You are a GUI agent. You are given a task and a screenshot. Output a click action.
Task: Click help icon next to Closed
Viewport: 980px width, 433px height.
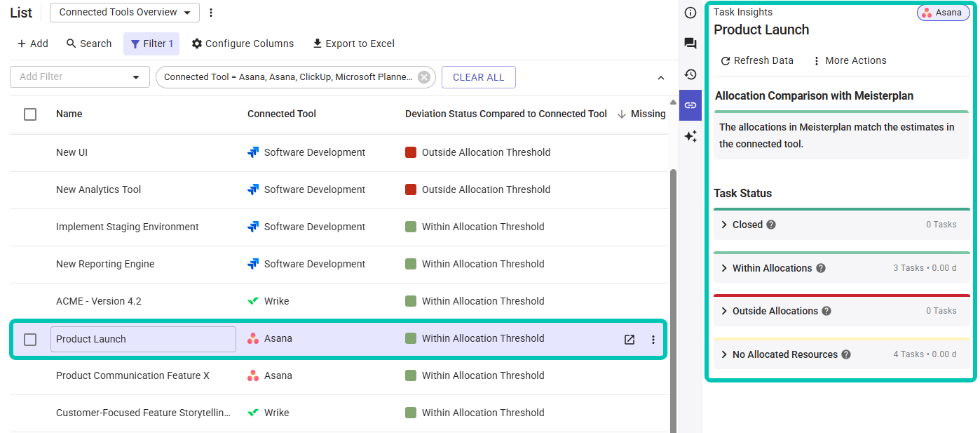pyautogui.click(x=771, y=225)
